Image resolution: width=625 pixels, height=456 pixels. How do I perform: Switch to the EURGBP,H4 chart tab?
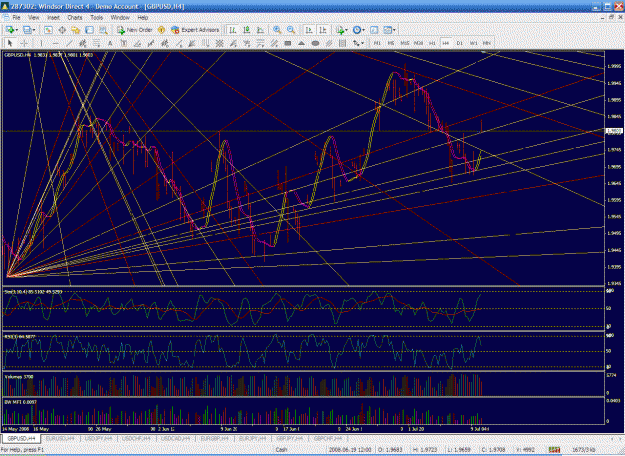click(x=214, y=438)
